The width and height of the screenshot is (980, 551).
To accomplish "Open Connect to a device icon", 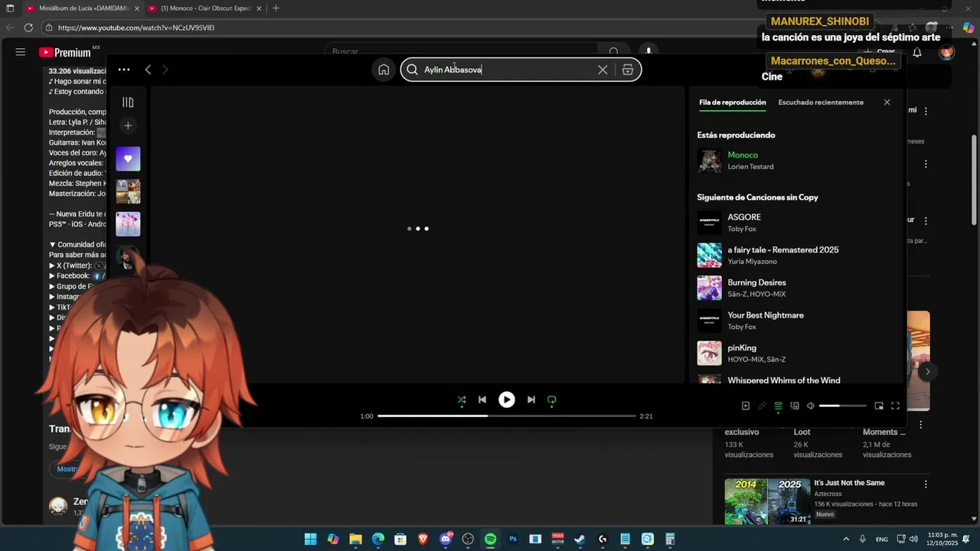I will (795, 406).
